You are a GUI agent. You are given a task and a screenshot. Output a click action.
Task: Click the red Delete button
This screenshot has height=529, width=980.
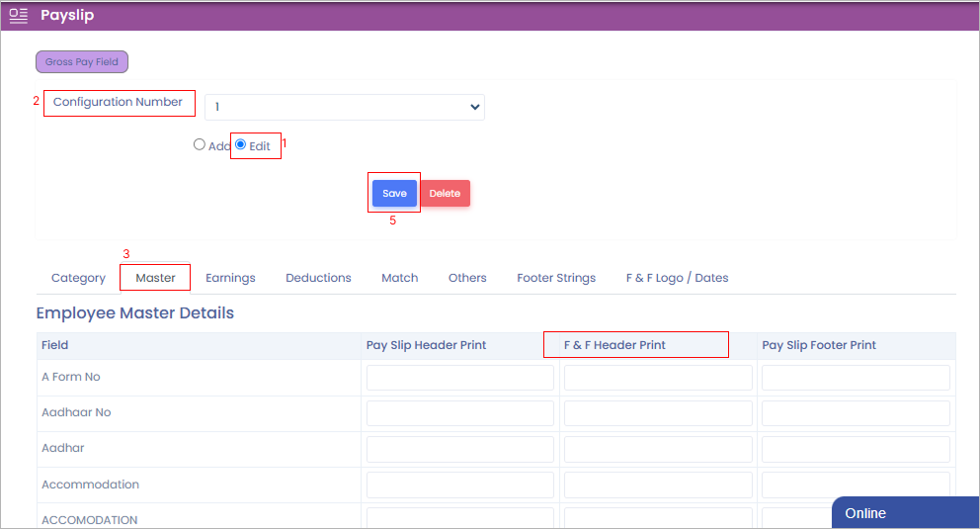[445, 194]
